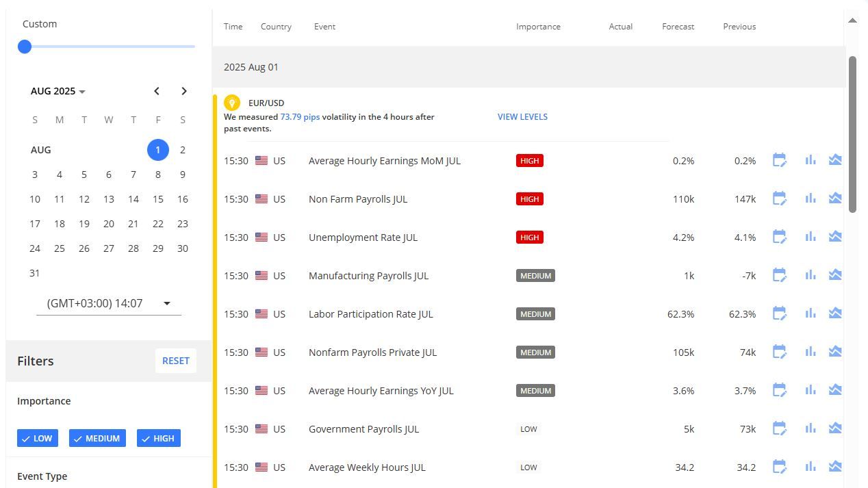Open the bar-chart stats icon for Manufacturing Payrolls

pos(810,274)
